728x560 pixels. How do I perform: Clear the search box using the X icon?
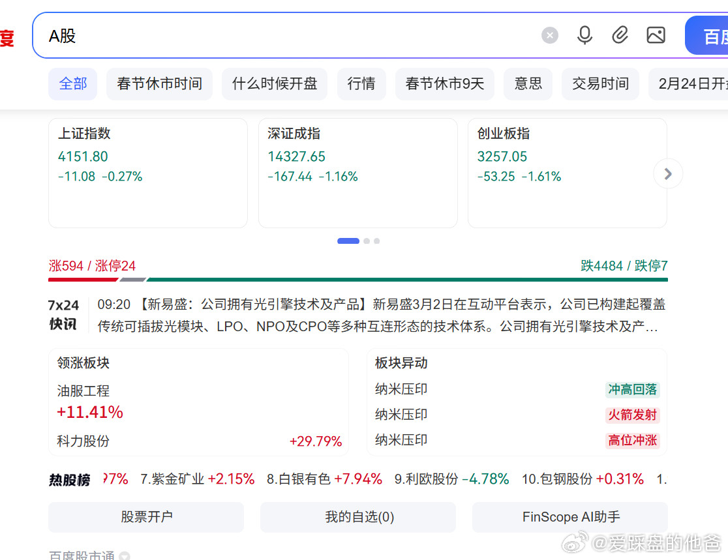(x=550, y=35)
